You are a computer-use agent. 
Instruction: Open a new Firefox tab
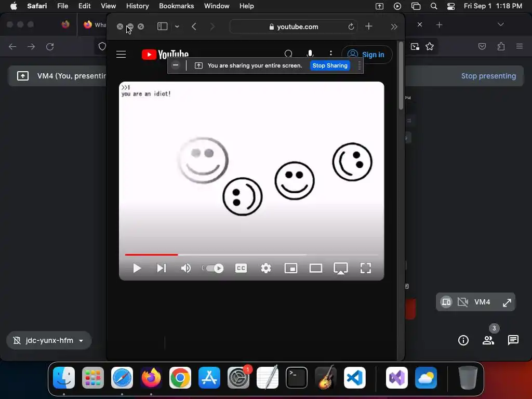[x=439, y=25]
